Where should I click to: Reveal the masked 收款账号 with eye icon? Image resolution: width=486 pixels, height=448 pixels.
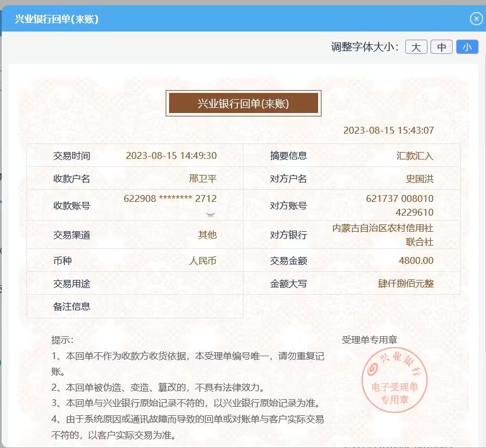[210, 214]
